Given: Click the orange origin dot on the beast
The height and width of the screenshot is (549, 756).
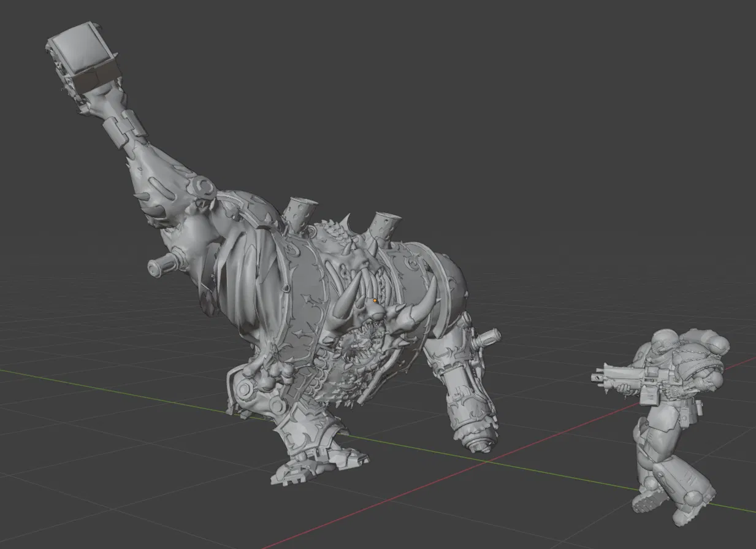Looking at the screenshot, I should point(375,301).
